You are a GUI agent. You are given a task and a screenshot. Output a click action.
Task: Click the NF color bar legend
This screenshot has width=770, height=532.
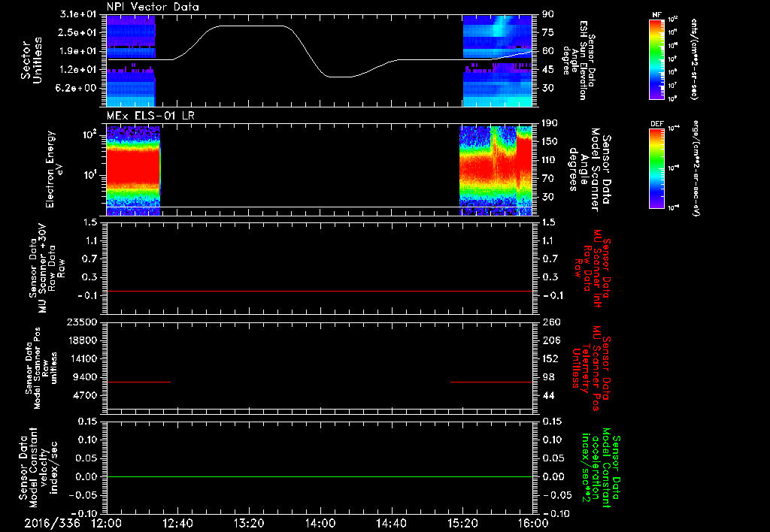[x=657, y=59]
